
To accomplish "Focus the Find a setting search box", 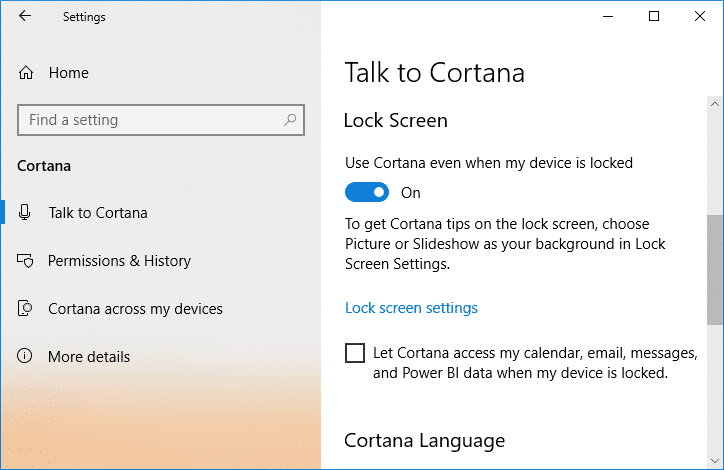I will 161,120.
